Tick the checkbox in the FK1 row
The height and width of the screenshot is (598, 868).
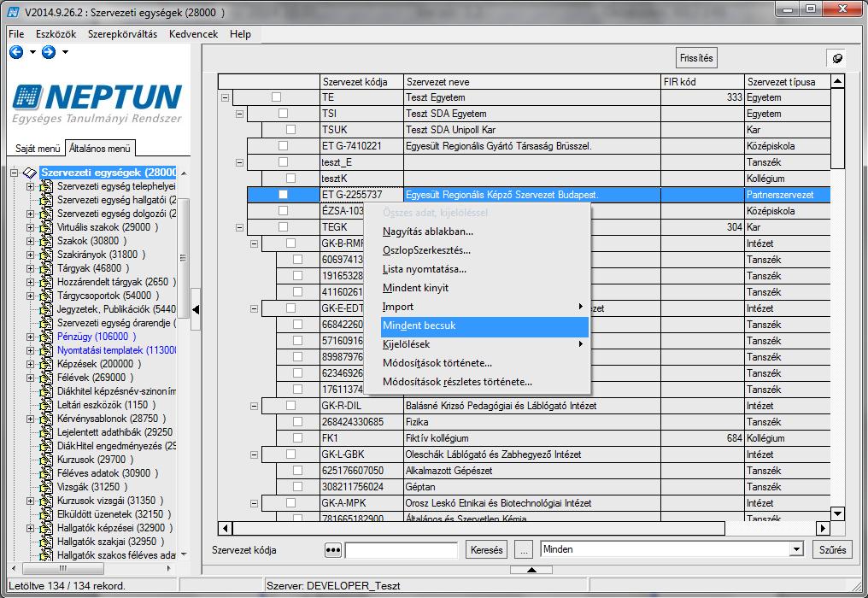[298, 438]
